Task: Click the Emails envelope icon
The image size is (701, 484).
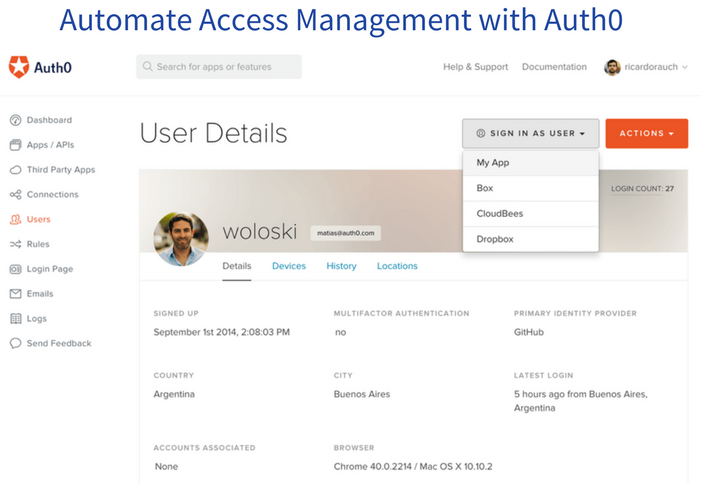Action: 15,294
